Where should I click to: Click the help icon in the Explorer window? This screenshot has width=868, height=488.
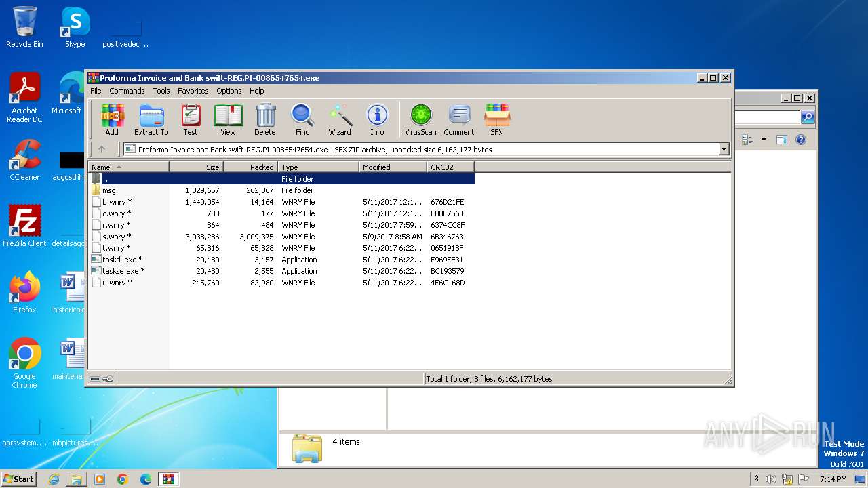click(800, 140)
